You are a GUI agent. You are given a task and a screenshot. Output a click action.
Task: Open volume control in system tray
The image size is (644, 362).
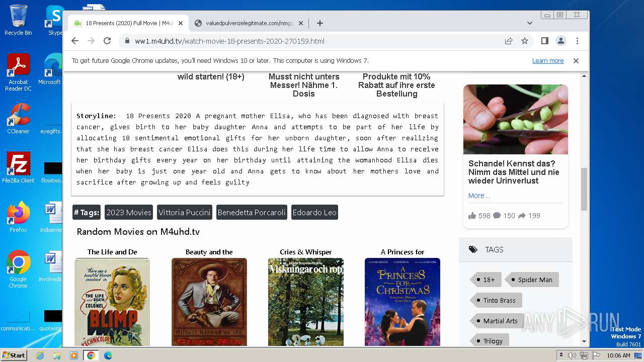click(x=572, y=355)
